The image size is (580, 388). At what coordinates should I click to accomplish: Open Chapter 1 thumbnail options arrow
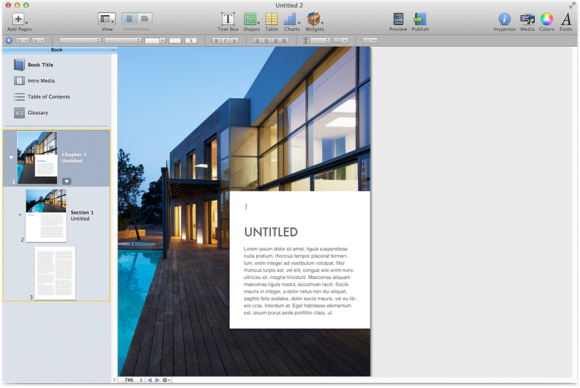point(66,181)
